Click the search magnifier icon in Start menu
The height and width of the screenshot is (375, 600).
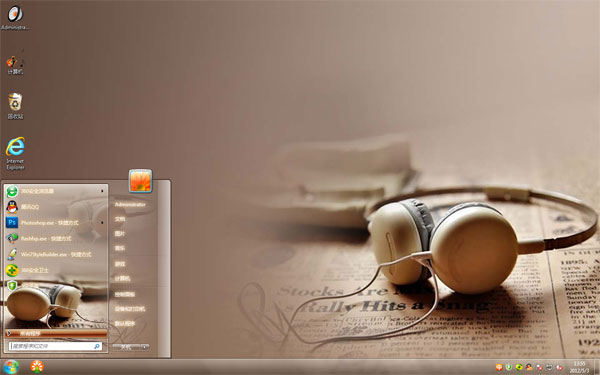[97, 346]
